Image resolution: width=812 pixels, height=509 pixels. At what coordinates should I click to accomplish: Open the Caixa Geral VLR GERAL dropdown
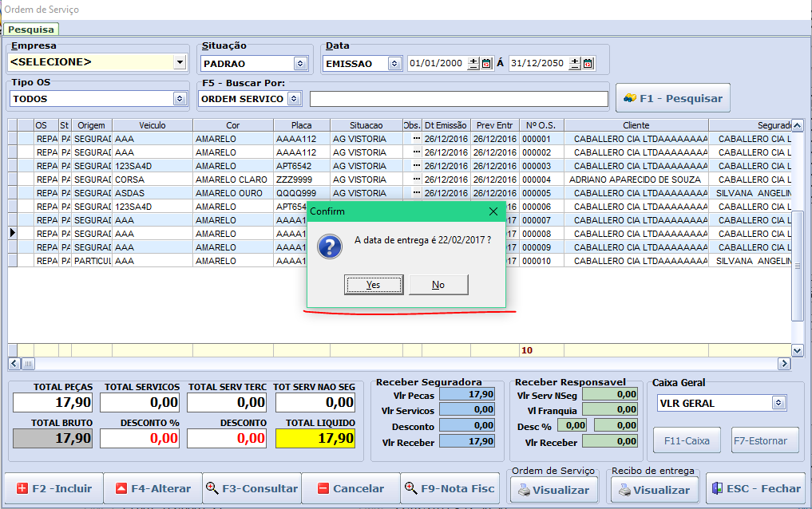pos(778,403)
